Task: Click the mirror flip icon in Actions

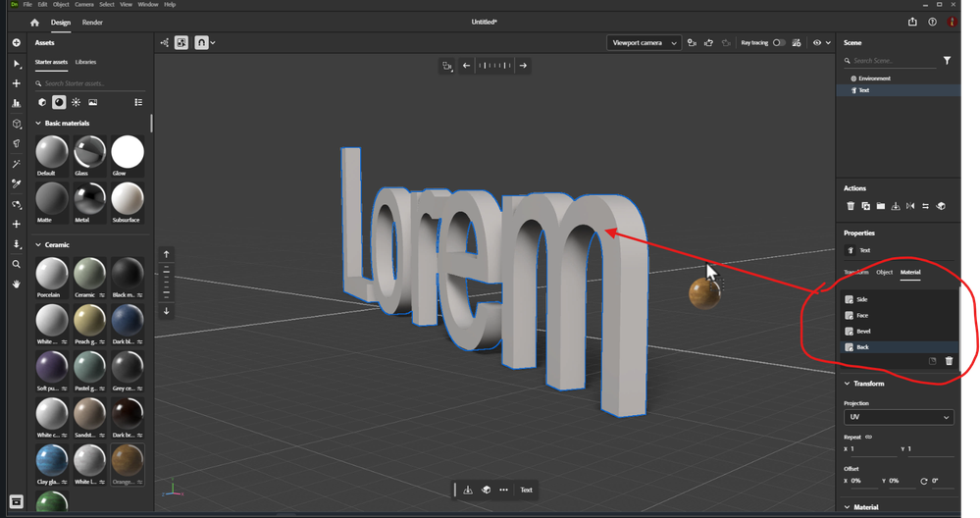Action: pyautogui.click(x=910, y=206)
